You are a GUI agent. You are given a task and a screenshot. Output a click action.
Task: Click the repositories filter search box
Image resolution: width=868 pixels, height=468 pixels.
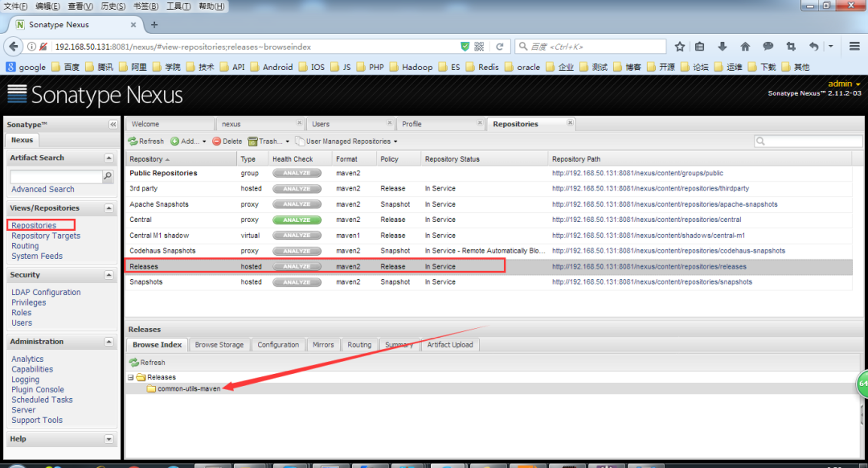pyautogui.click(x=808, y=141)
